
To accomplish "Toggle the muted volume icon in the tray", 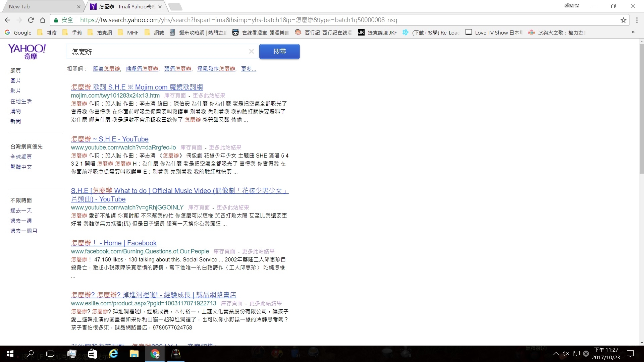I will (x=566, y=354).
